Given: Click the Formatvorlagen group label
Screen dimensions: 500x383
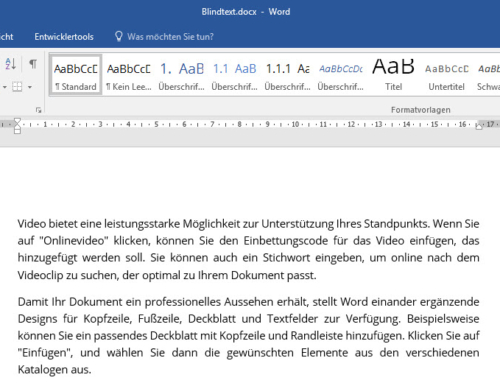Looking at the screenshot, I should tap(421, 110).
